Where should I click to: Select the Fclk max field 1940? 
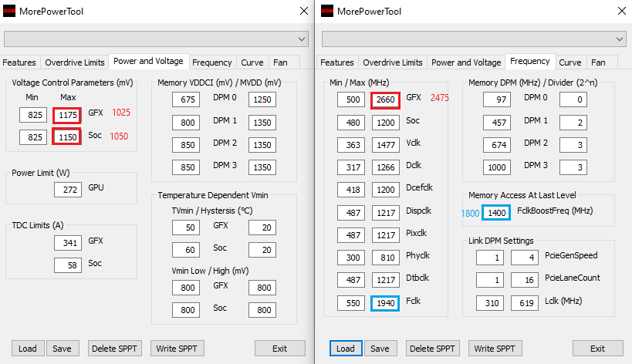385,303
